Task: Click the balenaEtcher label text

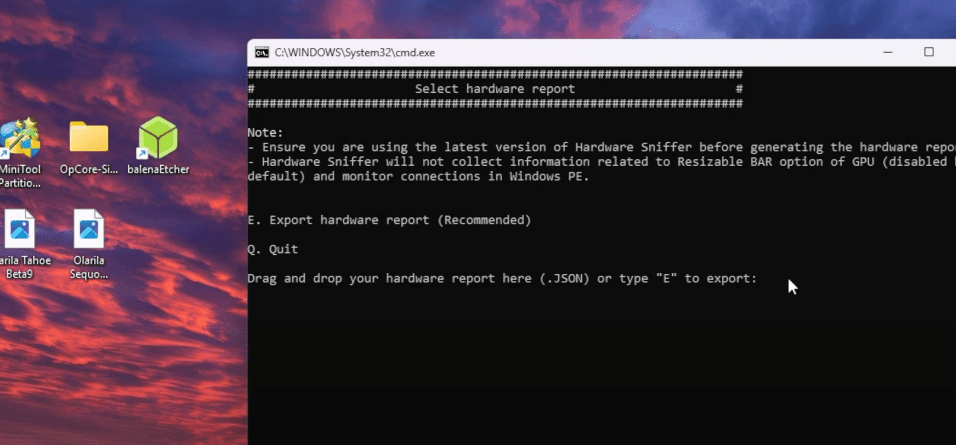Action: 158,169
